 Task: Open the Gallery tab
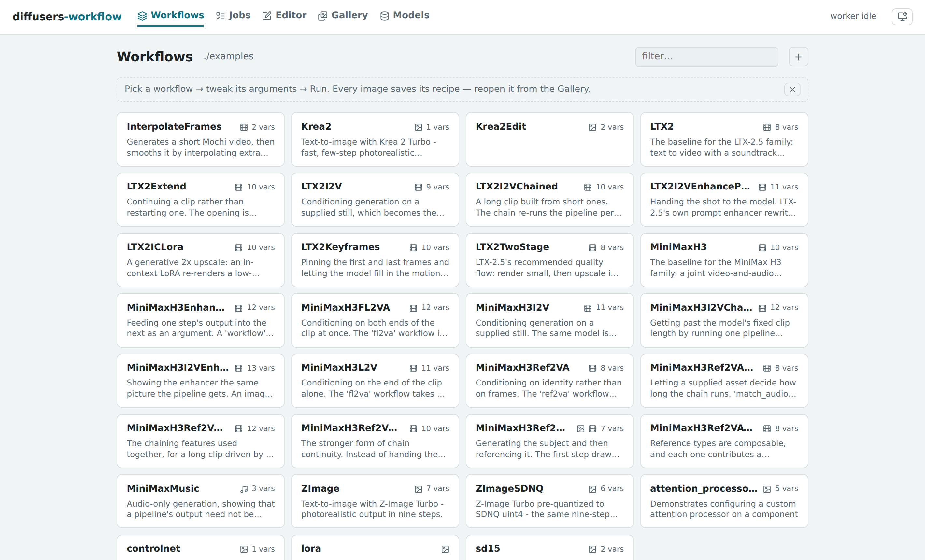tap(343, 15)
